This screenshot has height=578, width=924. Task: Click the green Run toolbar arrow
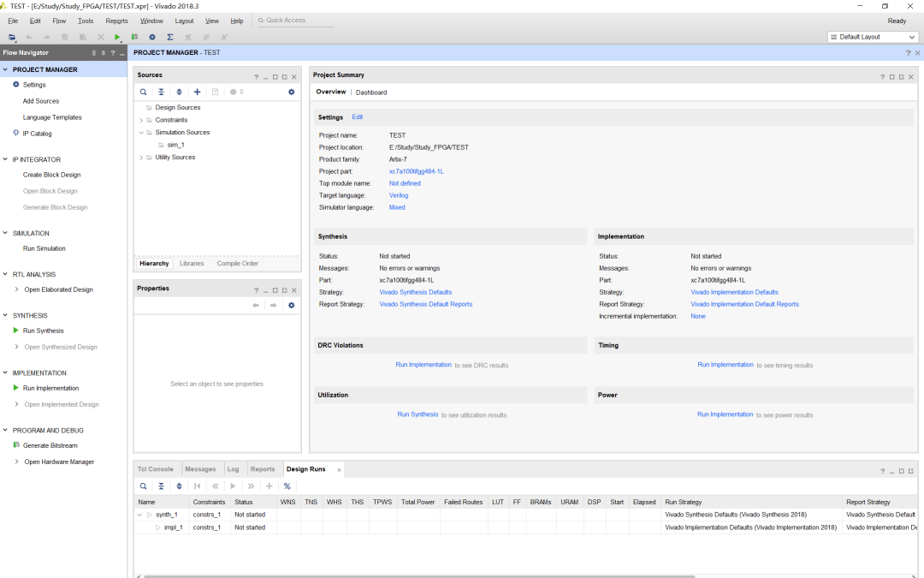click(x=117, y=37)
